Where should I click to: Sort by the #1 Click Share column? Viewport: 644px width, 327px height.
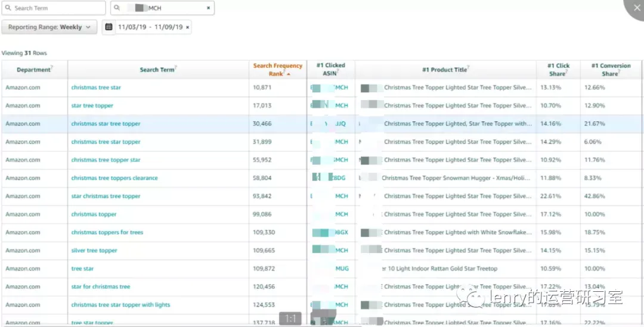(558, 69)
